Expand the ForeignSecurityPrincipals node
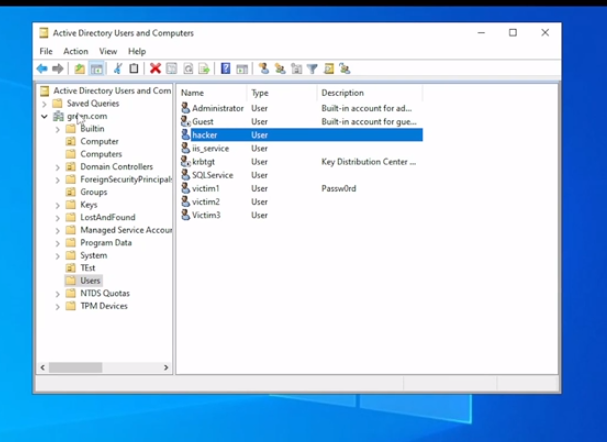This screenshot has height=442, width=607. (58, 180)
